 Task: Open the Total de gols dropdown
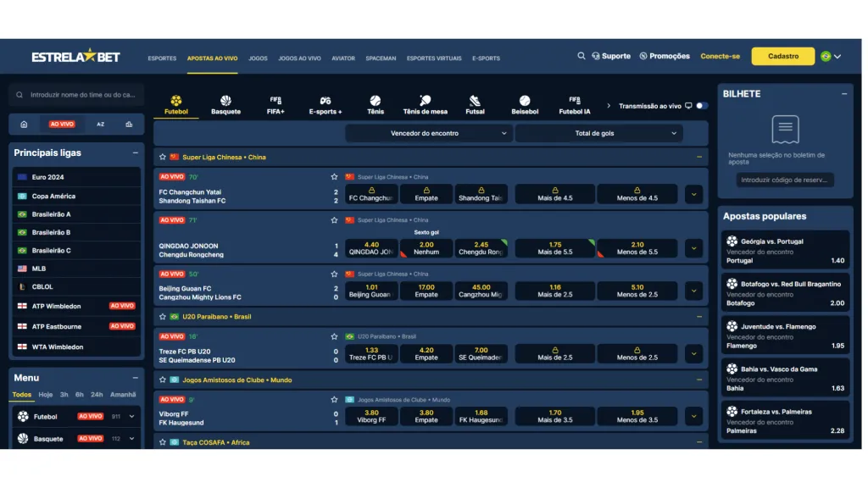[x=598, y=133]
